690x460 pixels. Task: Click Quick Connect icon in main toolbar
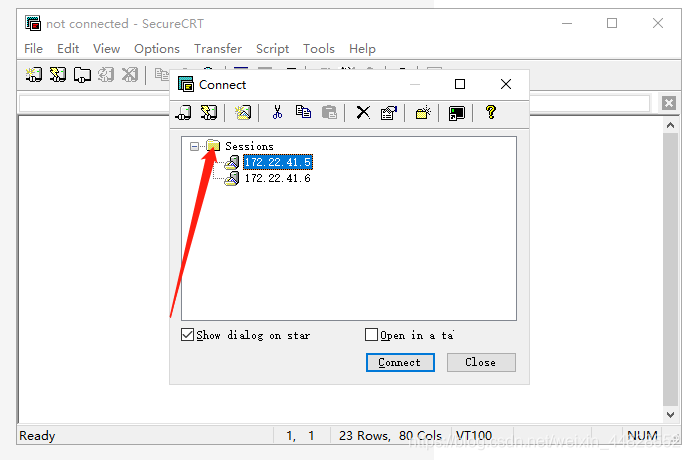(x=58, y=75)
